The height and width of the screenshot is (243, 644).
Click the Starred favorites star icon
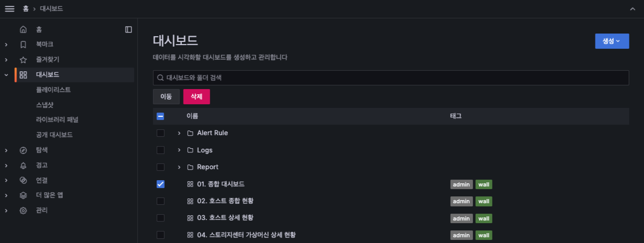pos(23,60)
